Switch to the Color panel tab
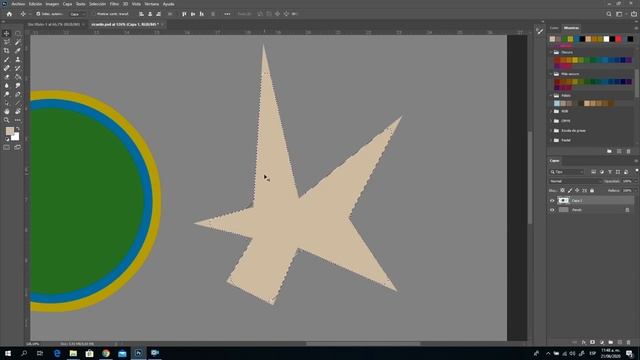 pos(554,28)
